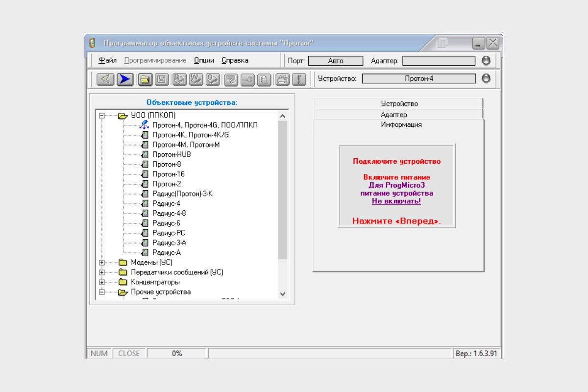This screenshot has width=588, height=392.
Task: Click the chip icon marked W
Action: pyautogui.click(x=196, y=79)
